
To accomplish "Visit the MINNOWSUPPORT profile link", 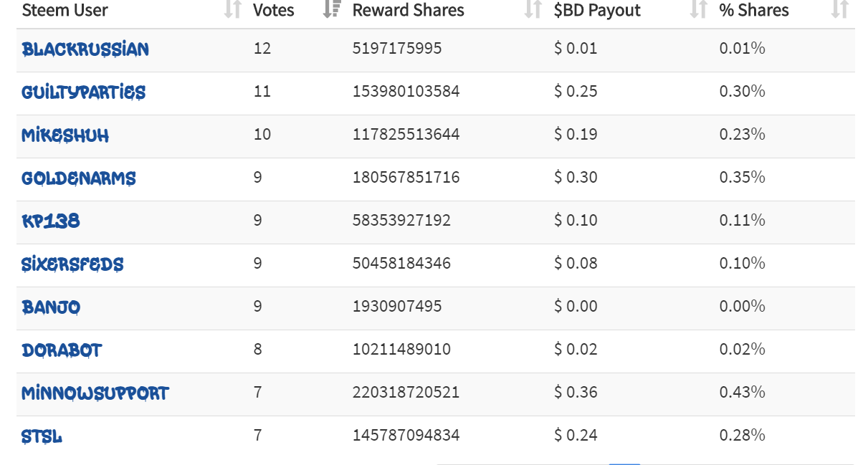I will pyautogui.click(x=95, y=393).
